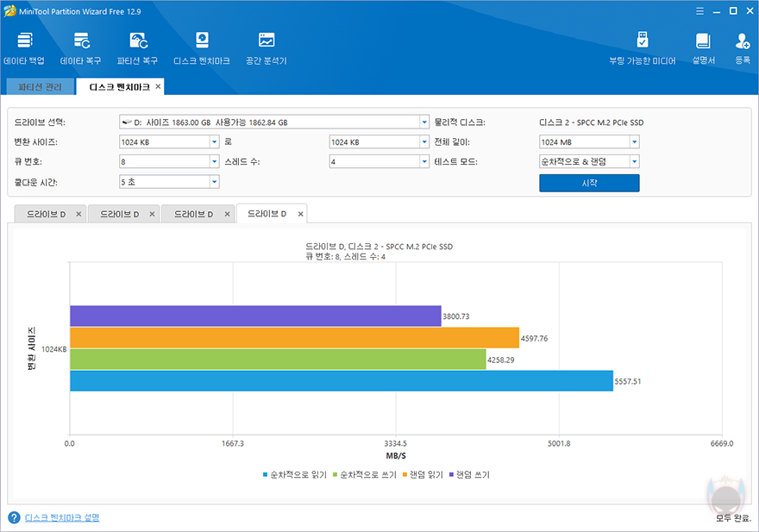The height and width of the screenshot is (532, 759).
Task: Open the 데이타 백업 data backup tool
Action: (x=24, y=48)
